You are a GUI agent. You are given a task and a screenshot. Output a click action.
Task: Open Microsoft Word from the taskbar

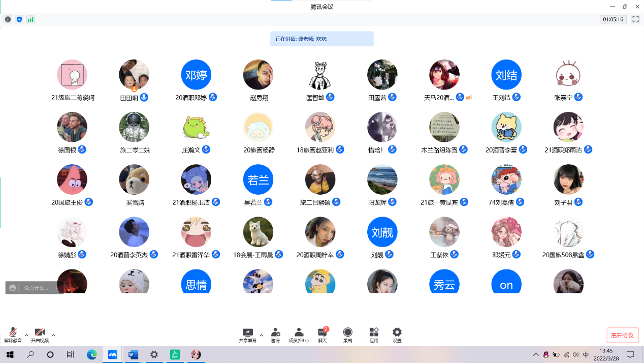pyautogui.click(x=133, y=354)
